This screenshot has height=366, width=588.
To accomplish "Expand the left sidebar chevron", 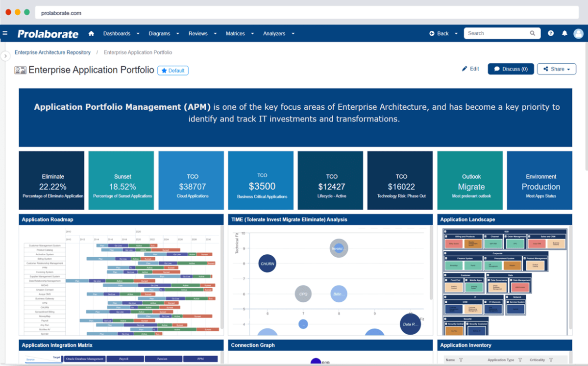I will pyautogui.click(x=5, y=56).
